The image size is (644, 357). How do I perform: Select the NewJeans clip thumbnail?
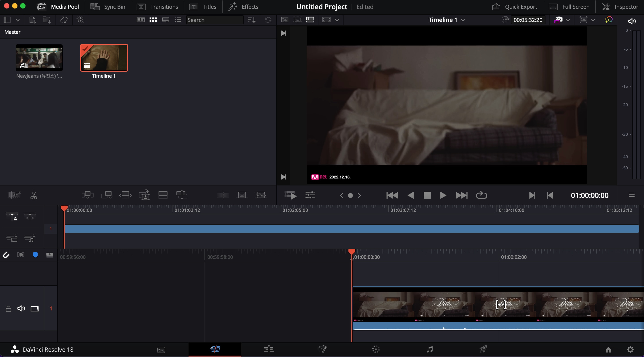[x=39, y=58]
